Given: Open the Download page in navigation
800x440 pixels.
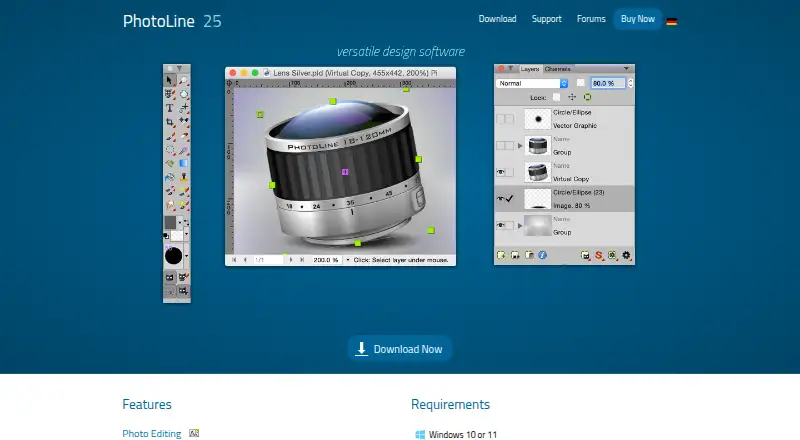Looking at the screenshot, I should click(x=497, y=19).
